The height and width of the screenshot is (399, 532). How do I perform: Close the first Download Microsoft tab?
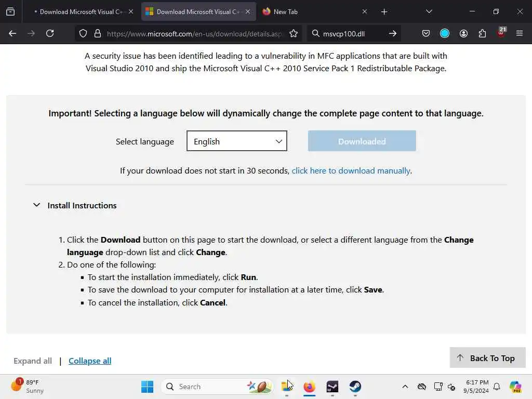coord(131,11)
